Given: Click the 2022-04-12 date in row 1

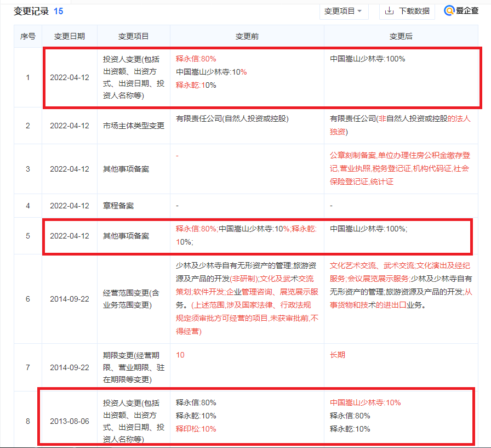Looking at the screenshot, I should (x=70, y=77).
